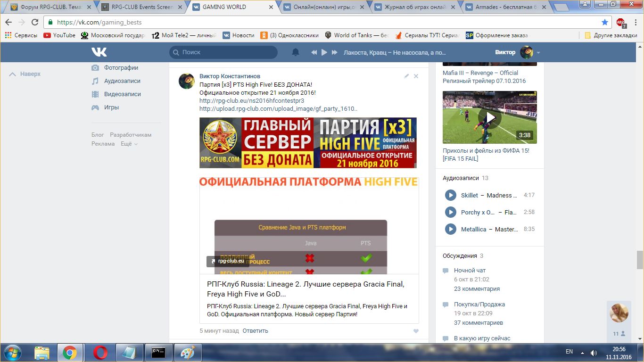Go back in the browser
The width and height of the screenshot is (644, 362).
coord(8,22)
